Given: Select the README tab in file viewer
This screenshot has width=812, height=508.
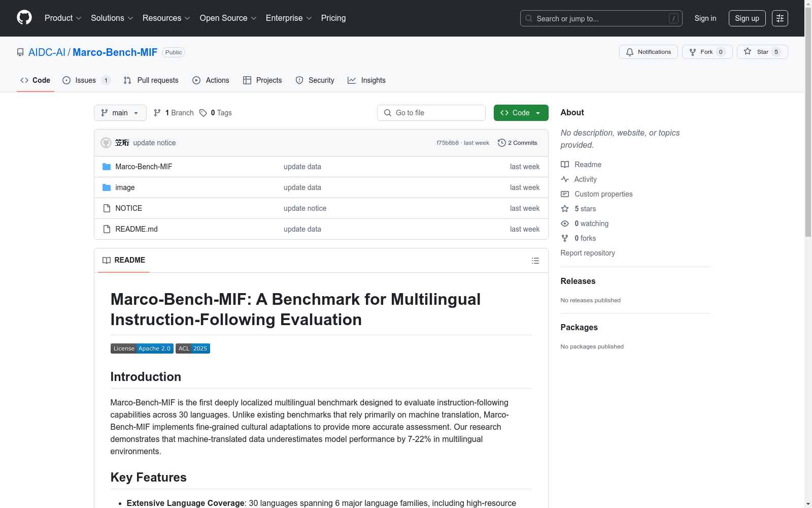Looking at the screenshot, I should [124, 260].
